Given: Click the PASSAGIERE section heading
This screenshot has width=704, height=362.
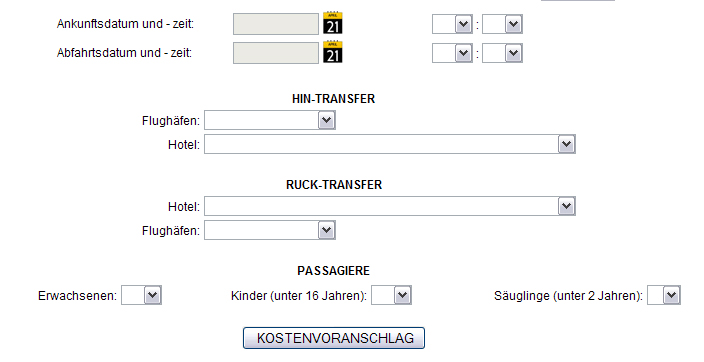Looking at the screenshot, I should tap(334, 271).
